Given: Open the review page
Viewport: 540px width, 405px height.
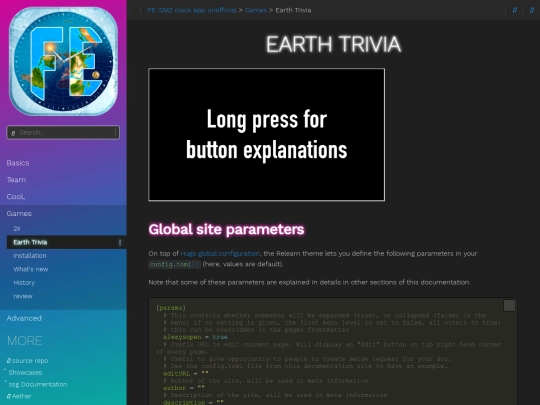Looking at the screenshot, I should [x=23, y=296].
